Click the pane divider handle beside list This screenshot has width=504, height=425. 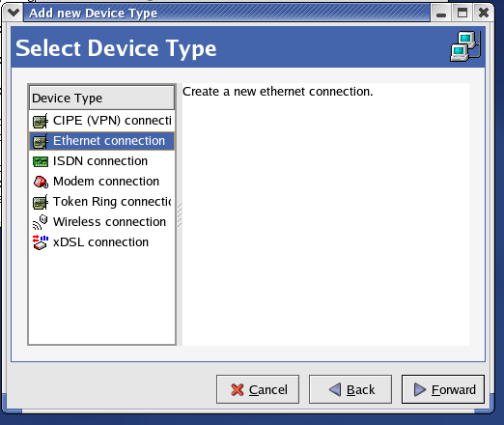(180, 215)
